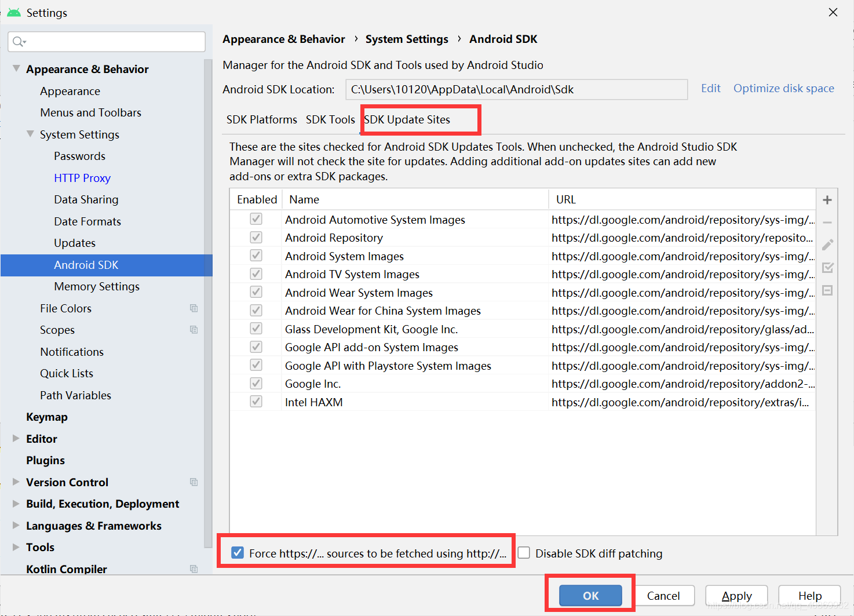Screen dimensions: 854x616
Task: Open Menus and Toolbars settings
Action: click(91, 112)
